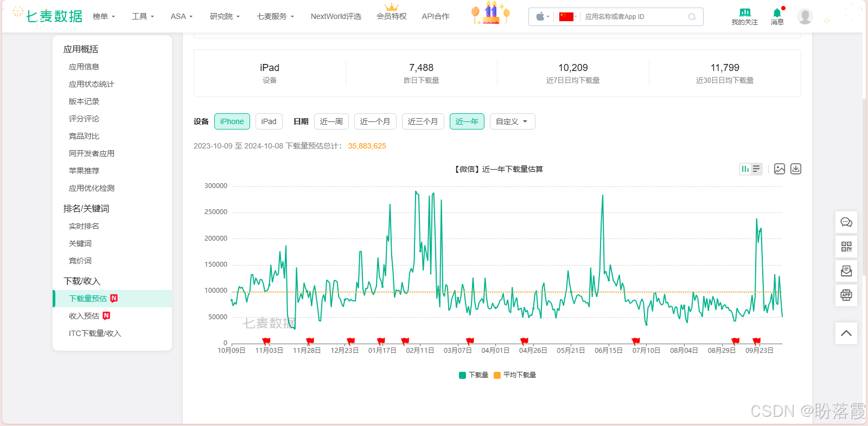Screen dimensions: 868x426
Task: Click the 7,488 昨日下载量 value
Action: click(422, 68)
